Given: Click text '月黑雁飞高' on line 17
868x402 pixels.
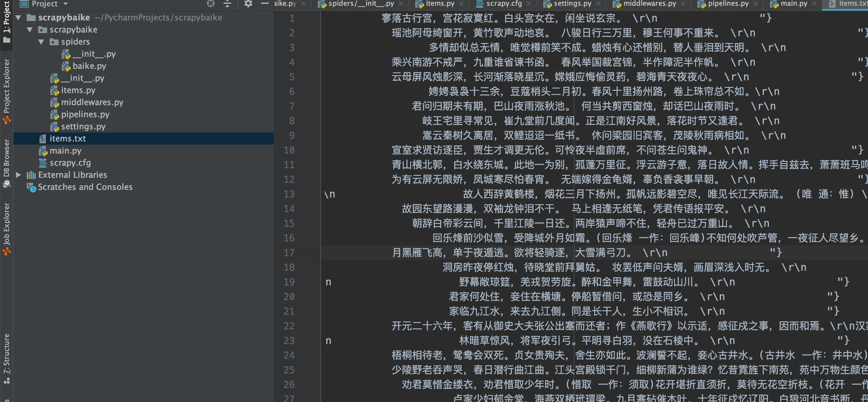Looking at the screenshot, I should pyautogui.click(x=417, y=253).
